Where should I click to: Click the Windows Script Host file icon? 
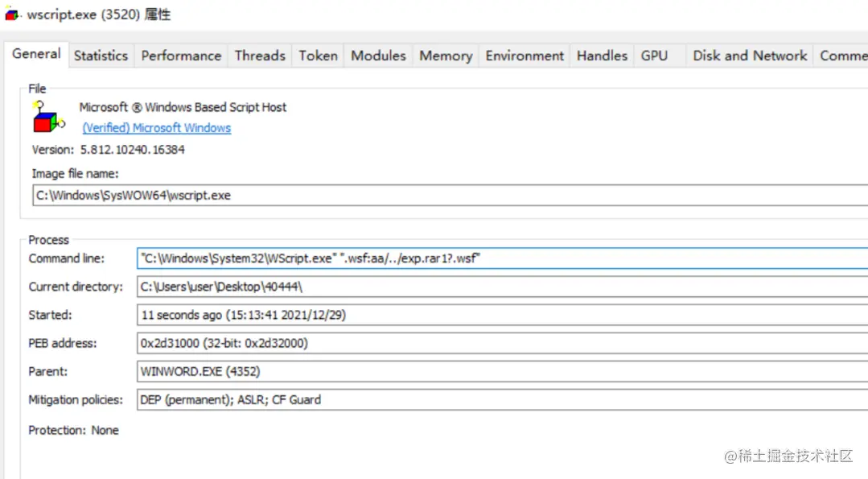point(49,117)
